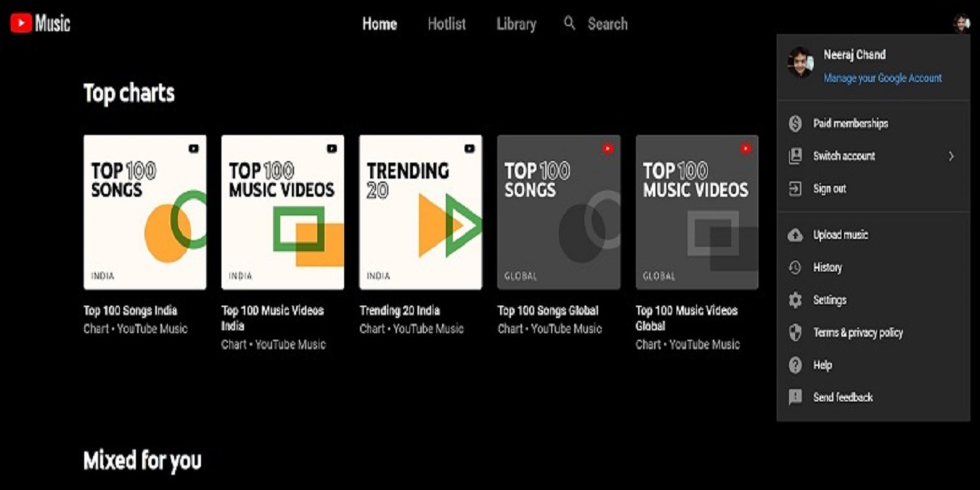Screen dimensions: 980x490
Task: Switch to the Hotlist tab
Action: tap(446, 23)
